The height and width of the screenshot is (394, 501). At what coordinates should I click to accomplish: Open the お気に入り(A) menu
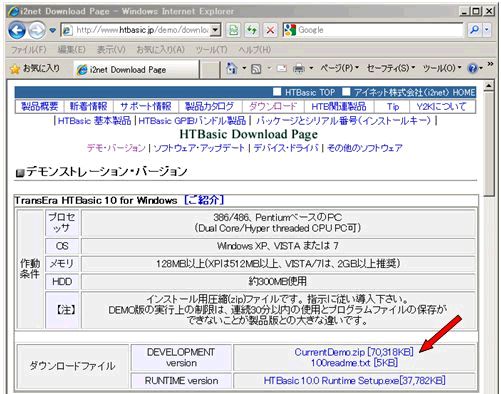160,50
